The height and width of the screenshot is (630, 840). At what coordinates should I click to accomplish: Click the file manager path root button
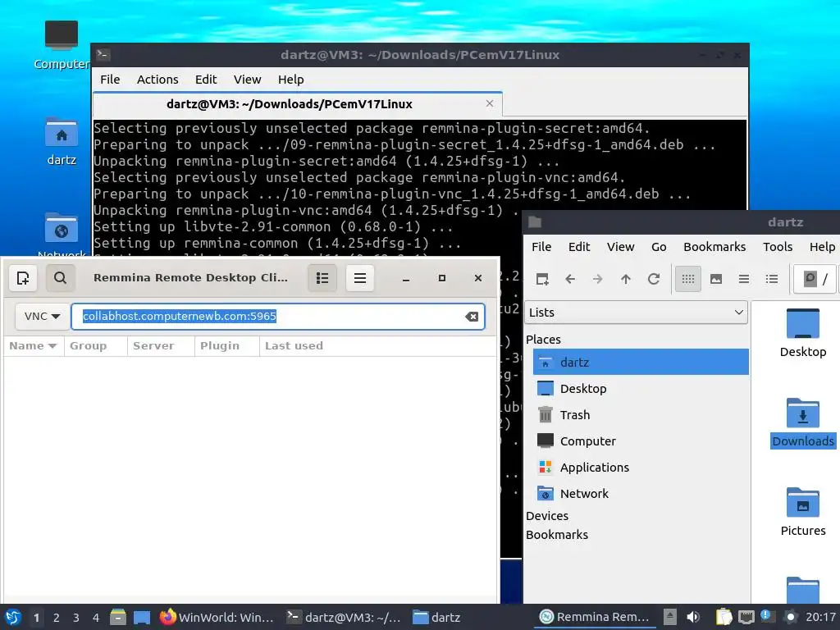point(815,279)
